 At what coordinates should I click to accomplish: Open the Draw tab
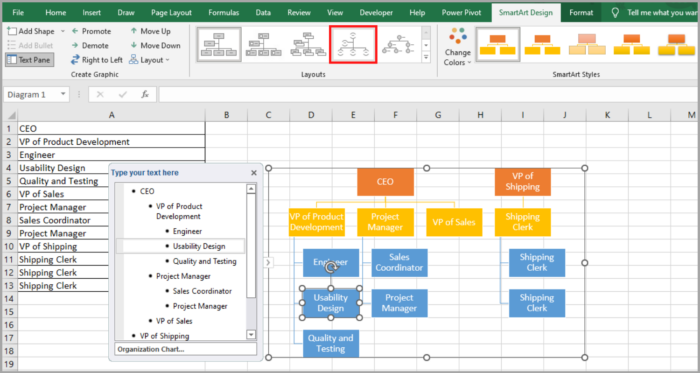click(126, 12)
